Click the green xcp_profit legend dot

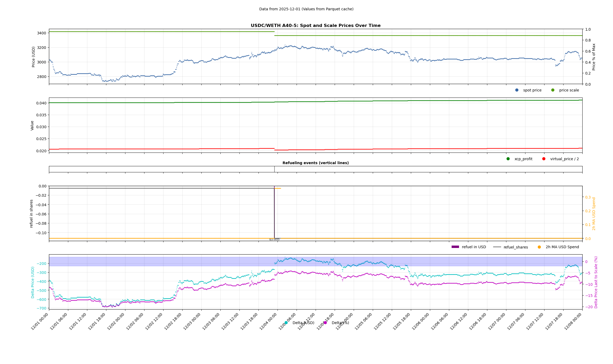(x=508, y=159)
